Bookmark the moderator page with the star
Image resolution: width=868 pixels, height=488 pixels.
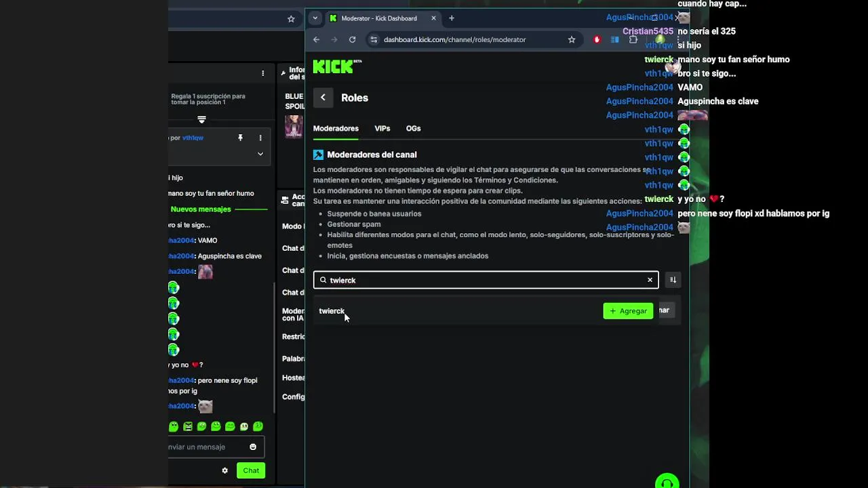572,39
